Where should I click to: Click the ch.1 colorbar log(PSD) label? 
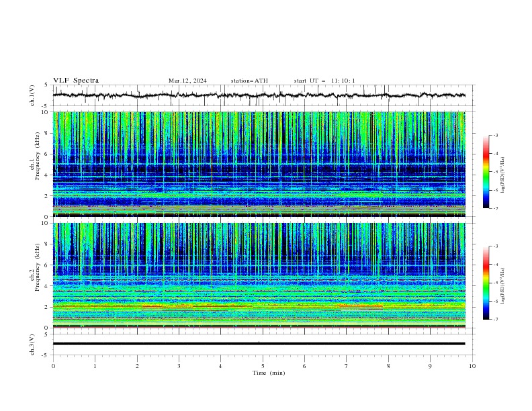(x=503, y=175)
